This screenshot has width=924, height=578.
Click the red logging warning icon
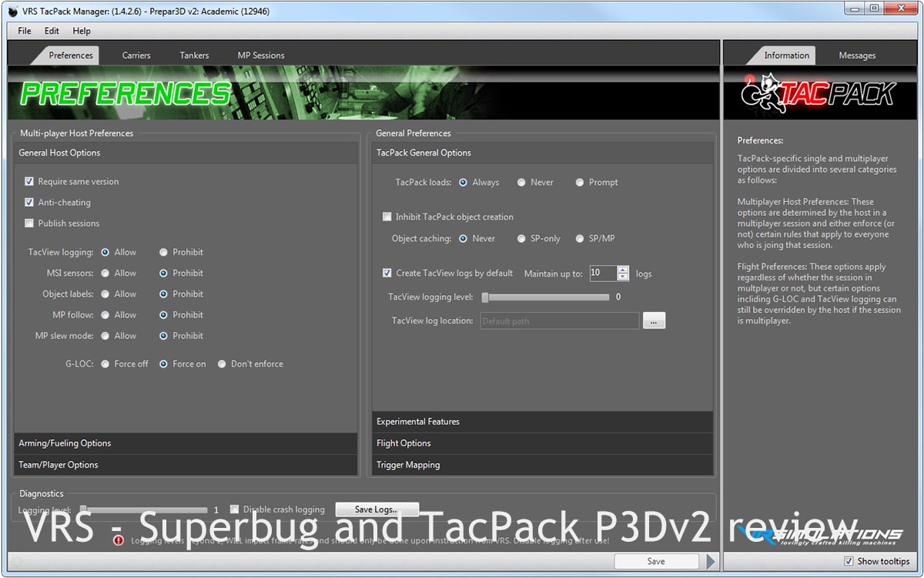tap(118, 540)
